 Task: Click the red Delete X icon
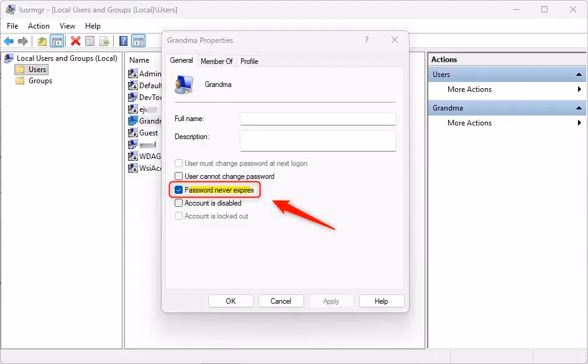[75, 42]
